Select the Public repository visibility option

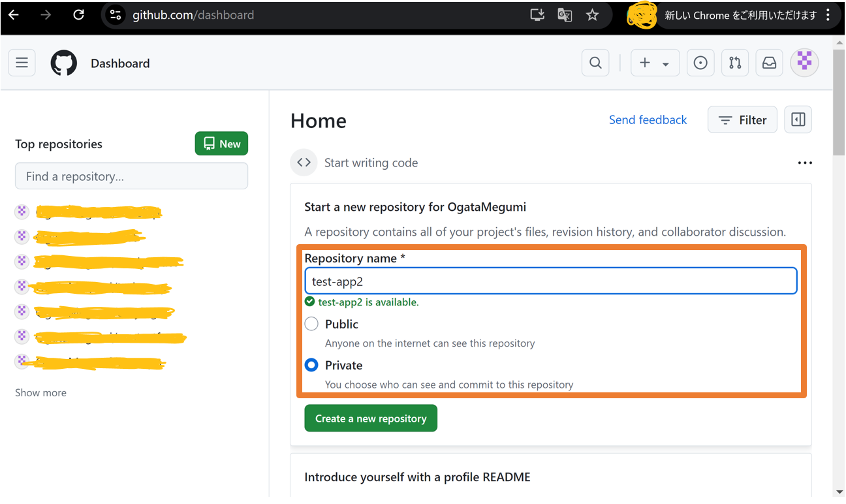[x=311, y=324]
